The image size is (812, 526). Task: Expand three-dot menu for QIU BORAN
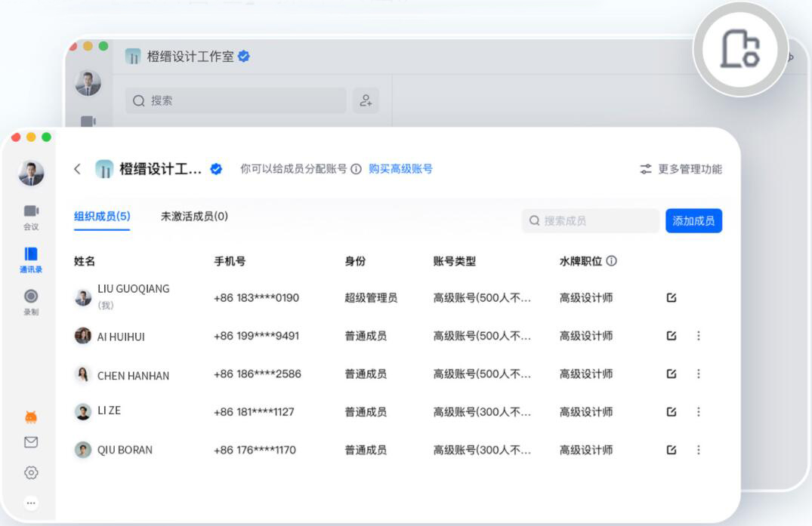[x=698, y=450]
